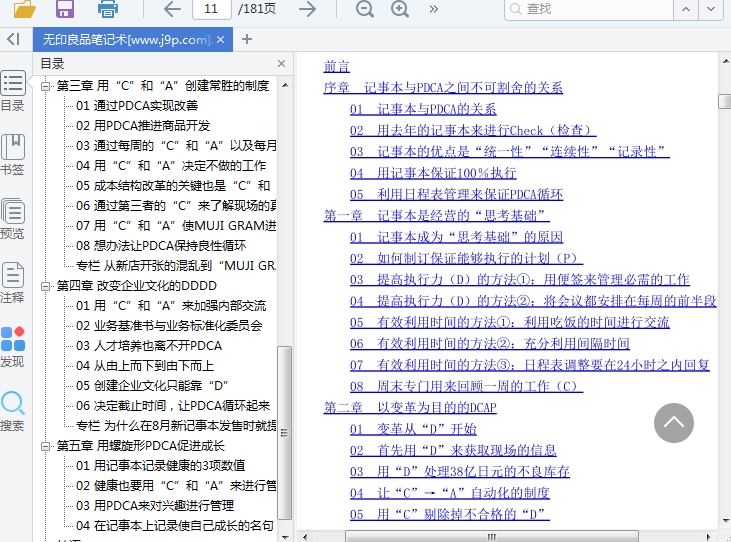This screenshot has width=731, height=542.
Task: Open the 注释 annotations sidebar panel
Action: (x=13, y=283)
